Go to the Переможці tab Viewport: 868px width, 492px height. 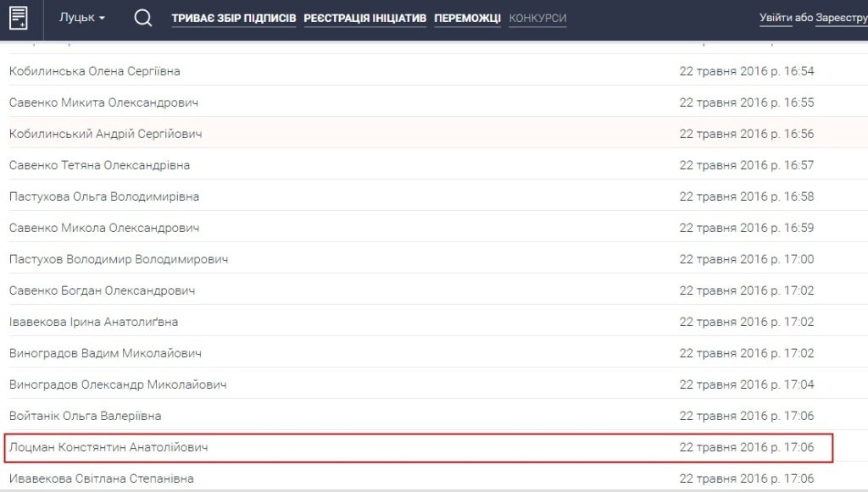click(467, 18)
